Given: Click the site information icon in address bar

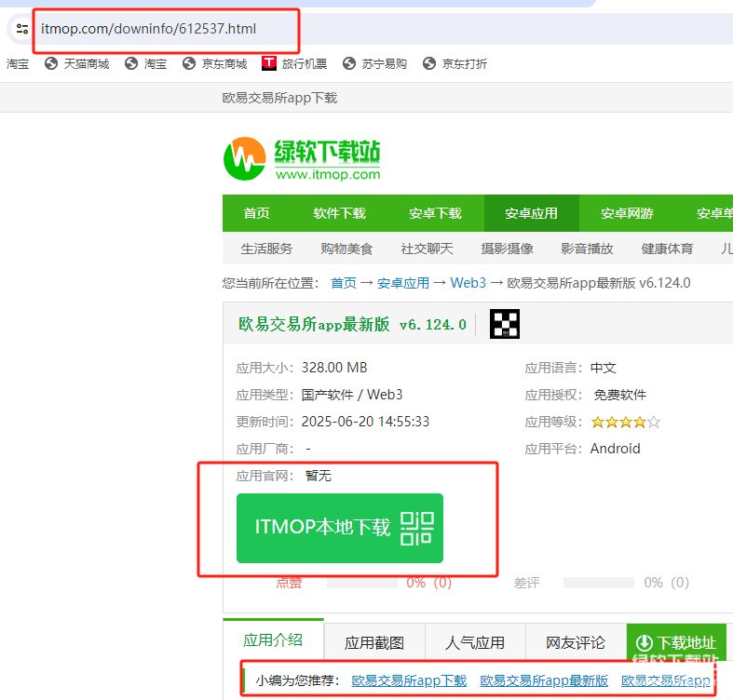Looking at the screenshot, I should [21, 29].
